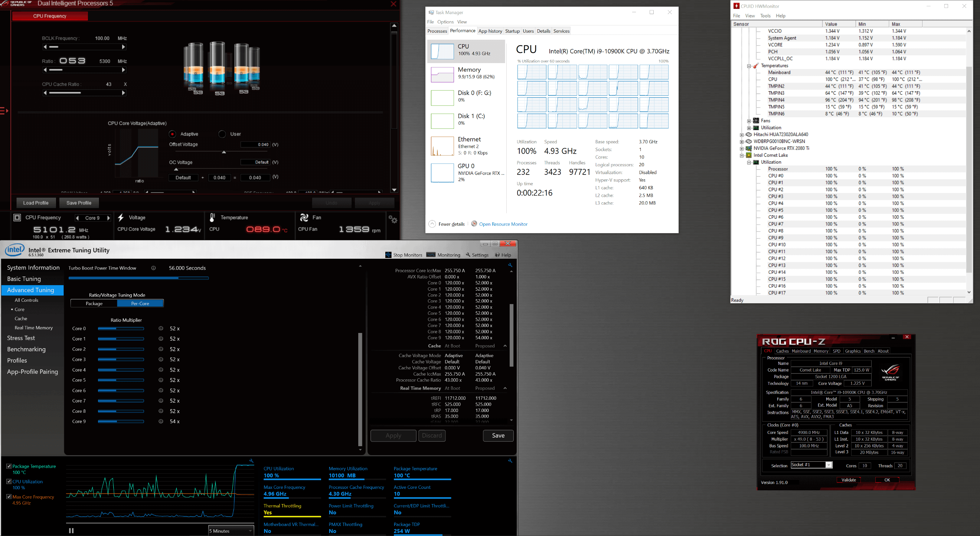
Task: Switch to the App history tab in Task Manager
Action: [490, 31]
